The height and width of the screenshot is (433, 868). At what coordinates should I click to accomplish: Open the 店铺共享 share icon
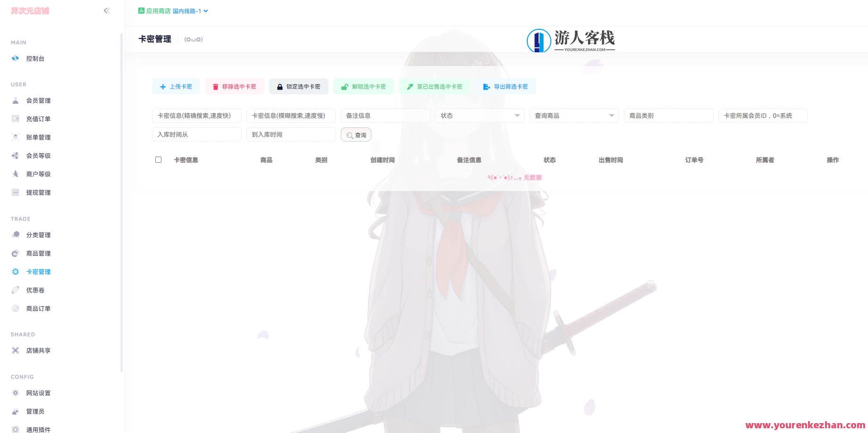coord(15,350)
